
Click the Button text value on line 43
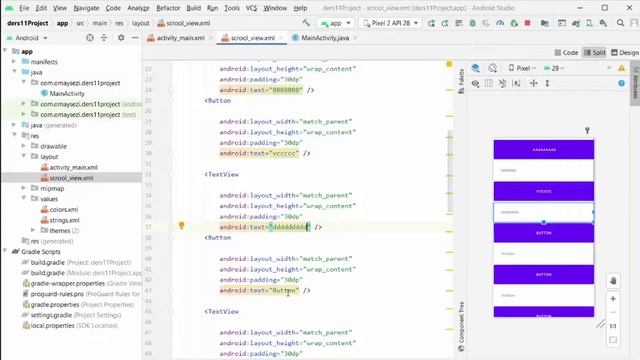click(284, 290)
